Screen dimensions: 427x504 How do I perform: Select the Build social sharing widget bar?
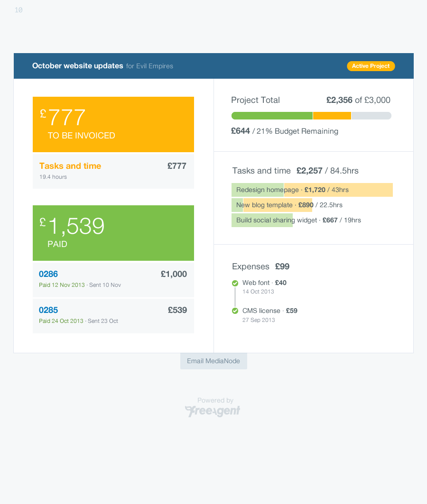pyautogui.click(x=262, y=220)
